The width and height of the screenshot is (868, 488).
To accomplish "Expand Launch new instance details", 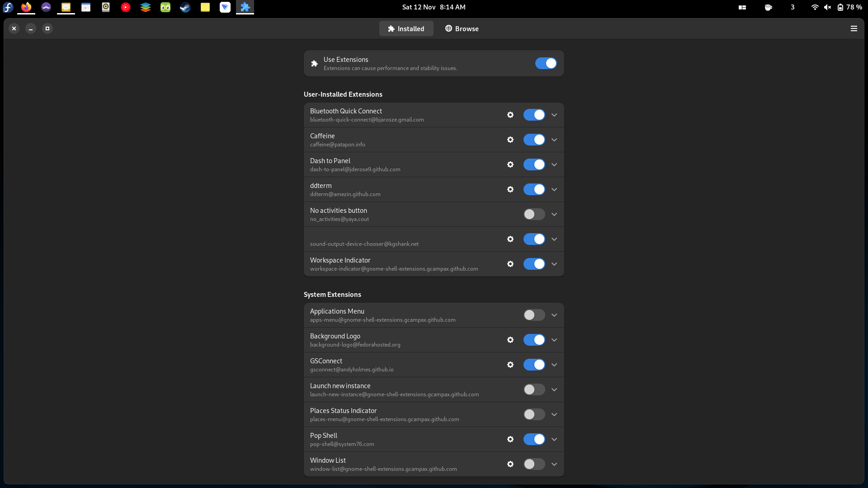I will coord(554,389).
